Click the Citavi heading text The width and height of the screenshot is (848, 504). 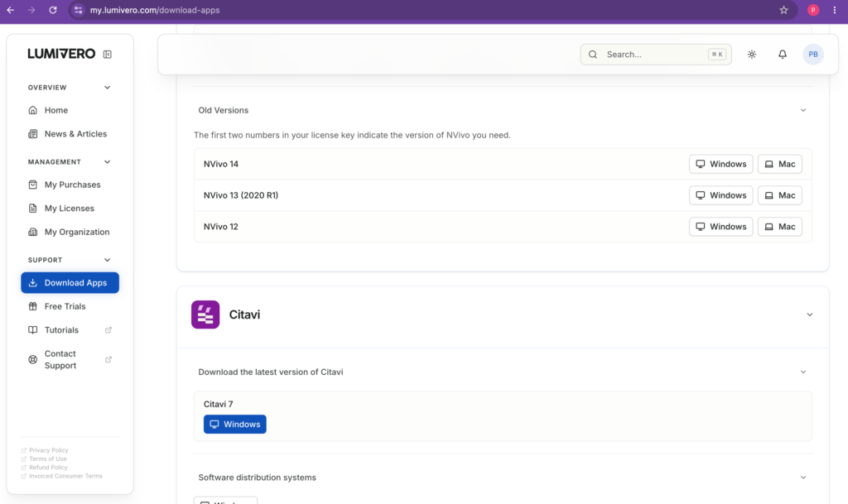244,314
